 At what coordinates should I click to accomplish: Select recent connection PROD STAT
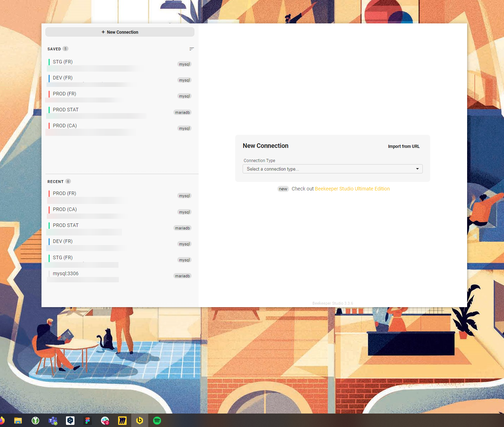(120, 228)
